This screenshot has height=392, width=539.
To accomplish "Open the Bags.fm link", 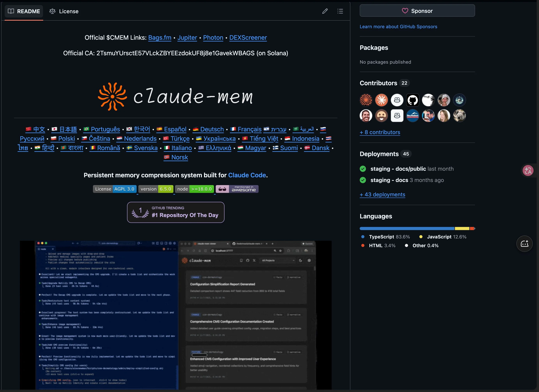I will tap(159, 38).
